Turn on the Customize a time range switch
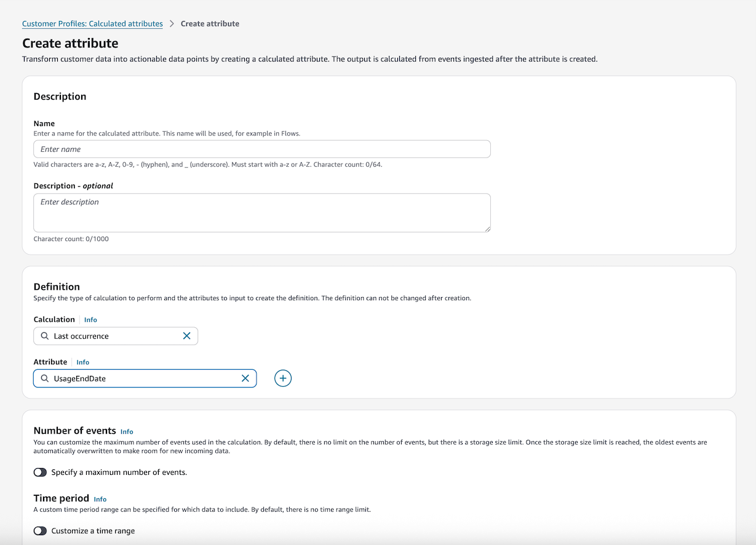 (40, 530)
